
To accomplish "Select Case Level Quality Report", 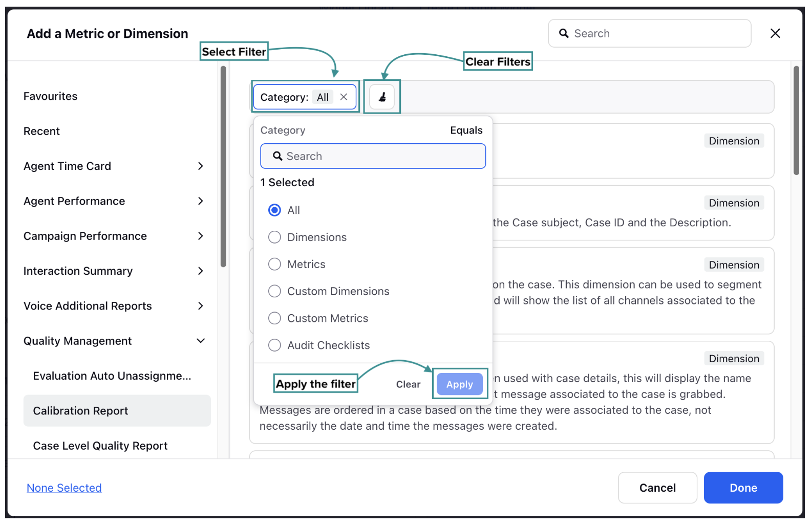I will [x=100, y=446].
